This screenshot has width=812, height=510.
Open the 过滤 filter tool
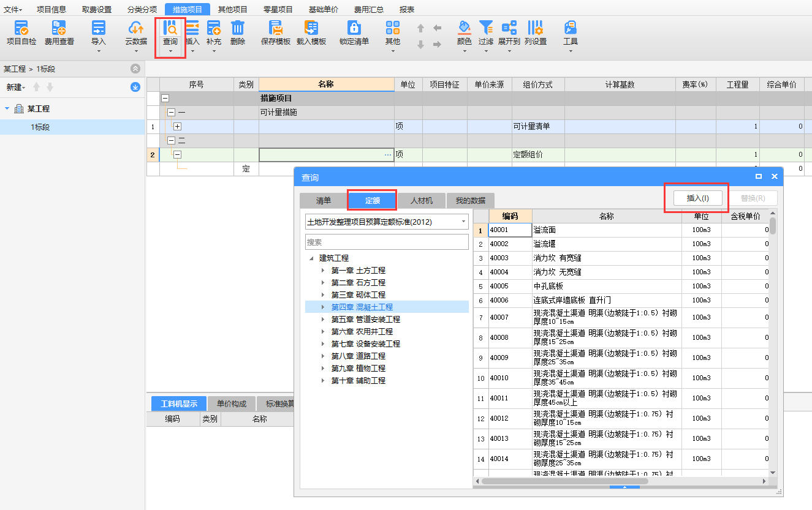click(x=486, y=28)
